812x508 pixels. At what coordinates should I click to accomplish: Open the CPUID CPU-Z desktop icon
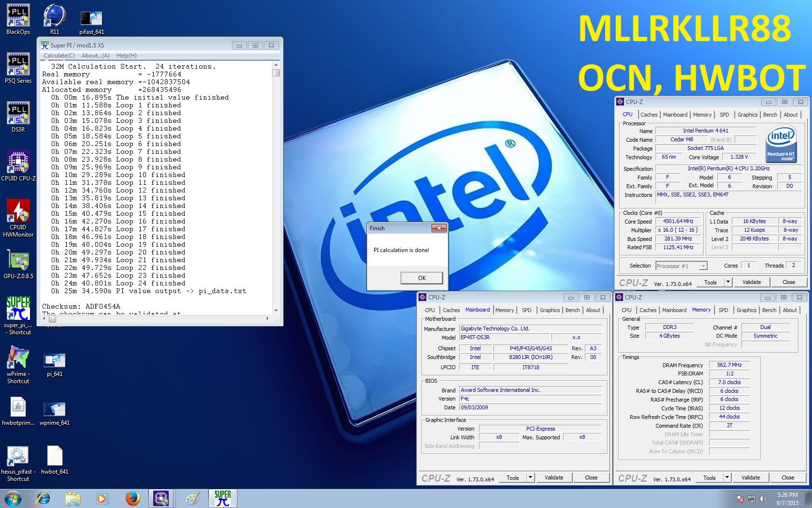(x=18, y=166)
